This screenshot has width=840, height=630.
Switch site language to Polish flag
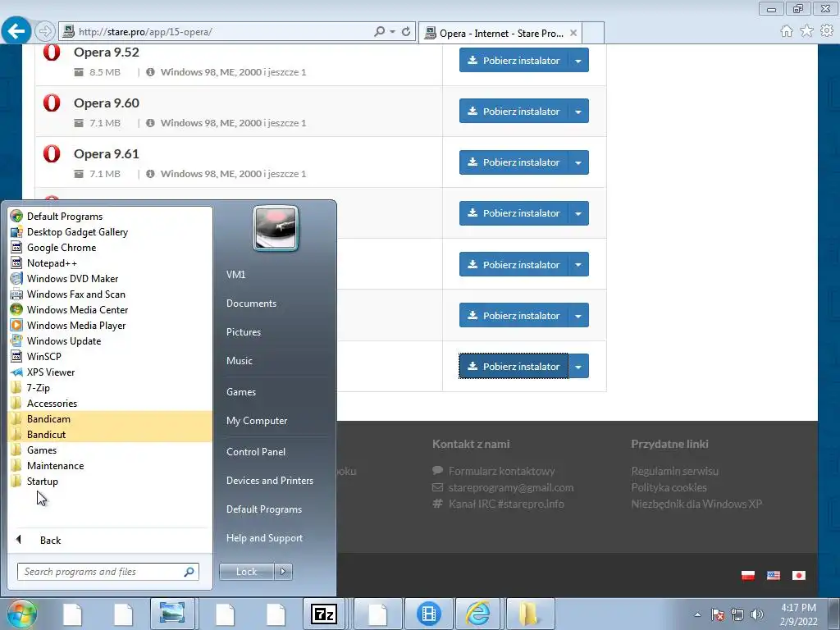(748, 575)
